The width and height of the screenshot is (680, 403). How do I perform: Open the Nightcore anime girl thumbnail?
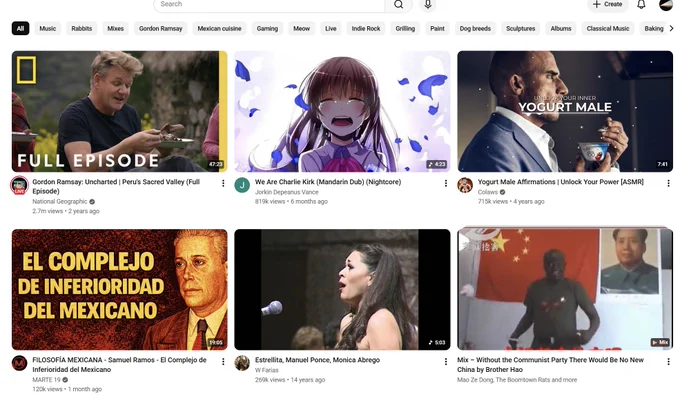(x=342, y=111)
